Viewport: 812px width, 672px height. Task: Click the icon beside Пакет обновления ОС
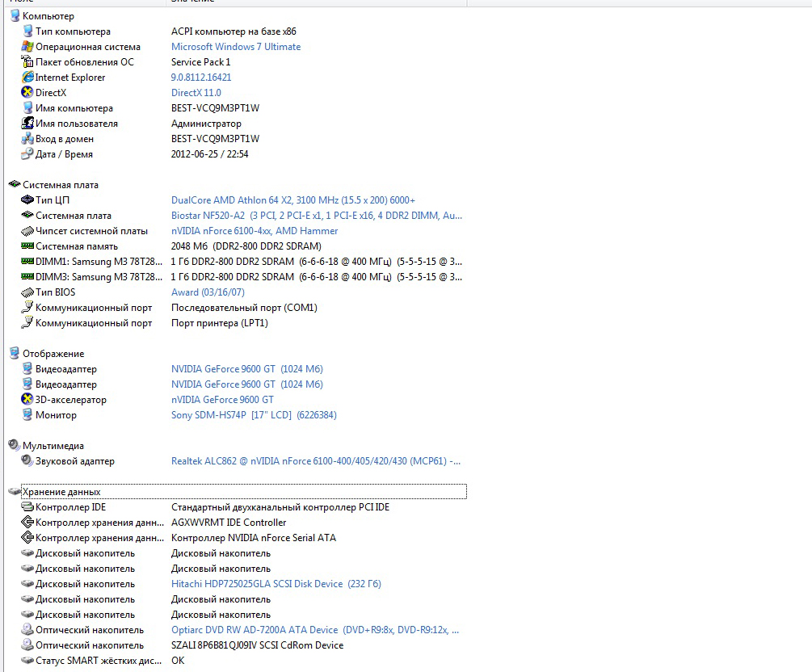click(x=27, y=62)
